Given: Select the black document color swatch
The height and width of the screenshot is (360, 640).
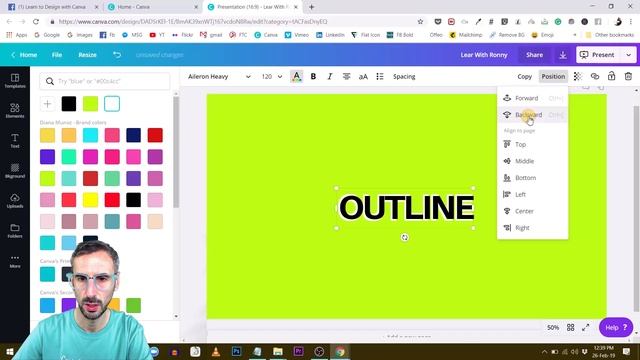Looking at the screenshot, I should click(x=69, y=104).
